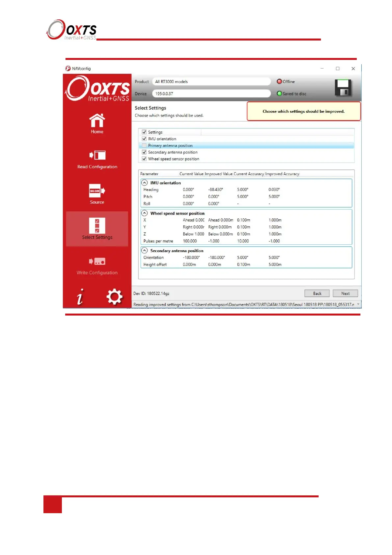The image size is (392, 555).
Task: Select the Height offset row label
Action: [x=155, y=264]
